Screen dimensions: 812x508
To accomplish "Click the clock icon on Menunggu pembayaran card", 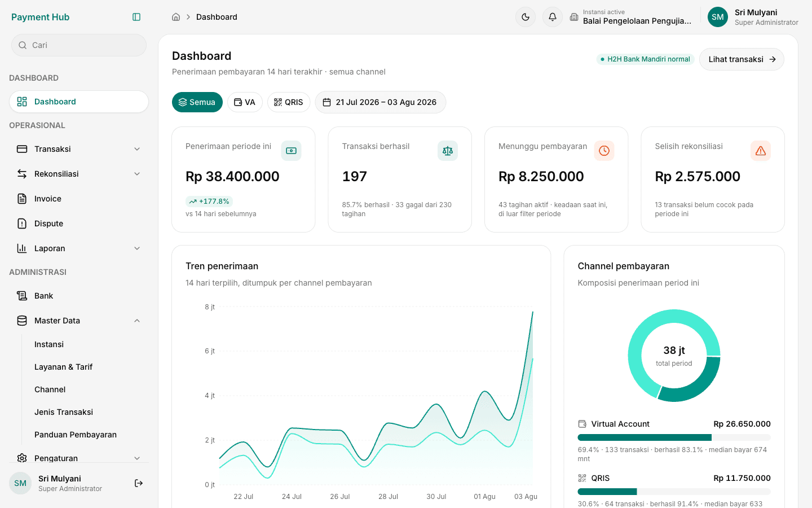I will [x=604, y=151].
